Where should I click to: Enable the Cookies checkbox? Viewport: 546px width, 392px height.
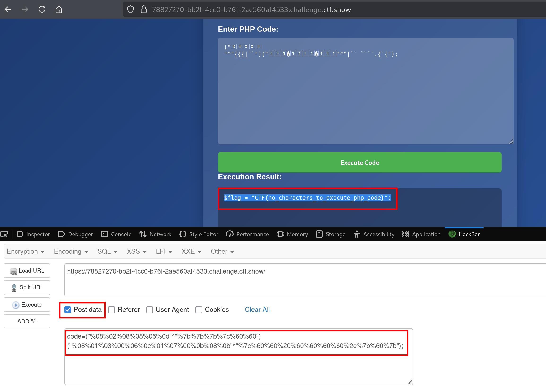[x=199, y=310]
